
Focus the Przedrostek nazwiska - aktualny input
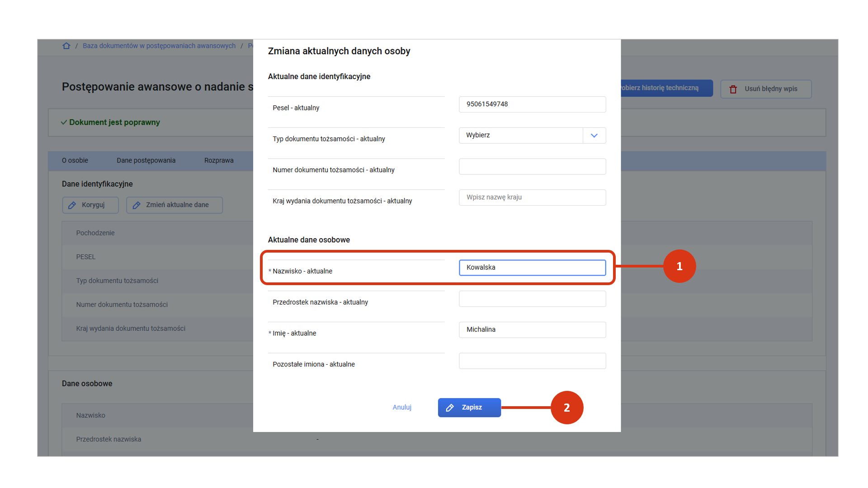point(532,299)
